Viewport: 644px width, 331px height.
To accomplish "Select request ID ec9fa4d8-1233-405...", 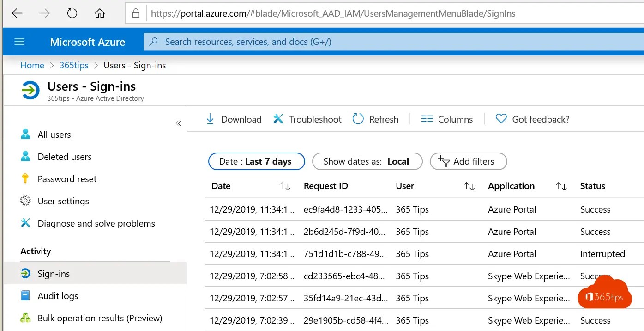I will click(346, 209).
